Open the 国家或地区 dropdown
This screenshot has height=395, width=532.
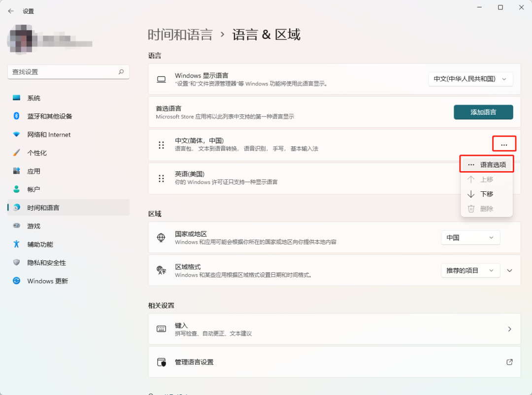(470, 237)
